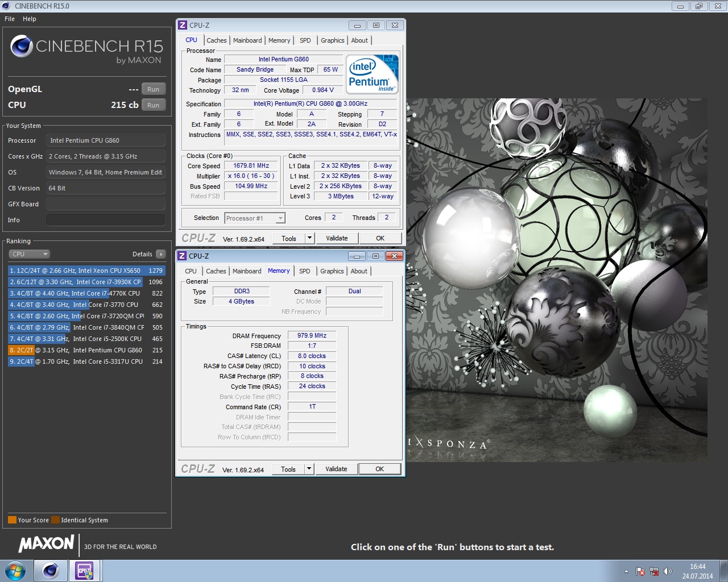Click the MAXON logo at bottom
The width and height of the screenshot is (728, 582).
(47, 544)
